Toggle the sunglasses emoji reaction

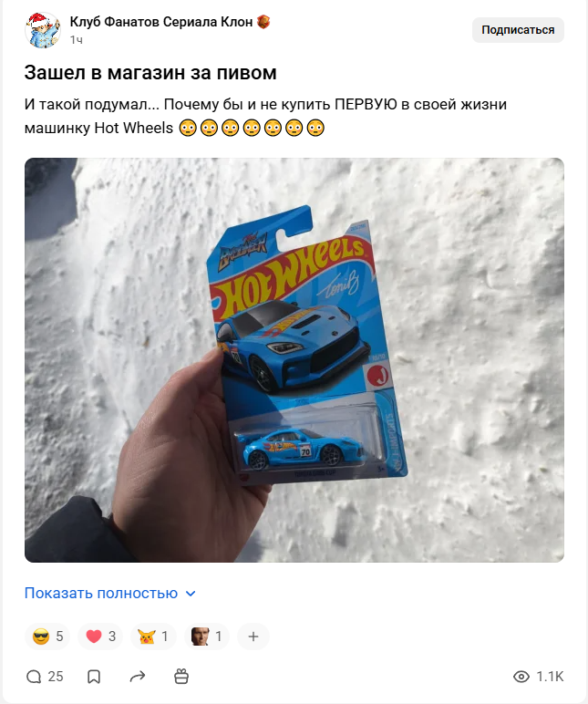point(47,637)
